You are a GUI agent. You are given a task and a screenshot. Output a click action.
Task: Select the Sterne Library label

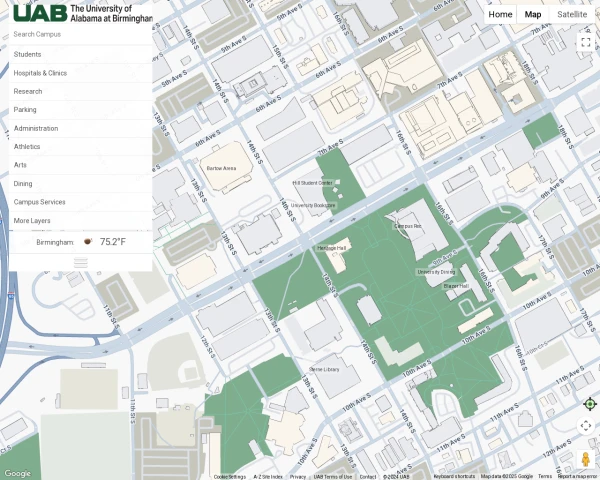tap(324, 370)
